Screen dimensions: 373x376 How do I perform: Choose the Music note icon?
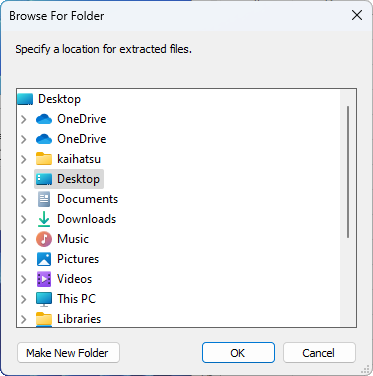coord(44,239)
